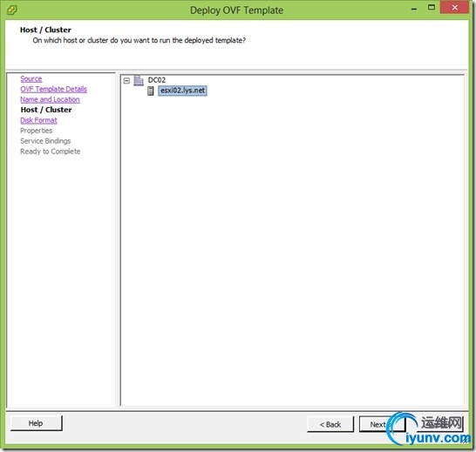
Task: Minimize the Deploy OVF Template window
Action: (414, 9)
